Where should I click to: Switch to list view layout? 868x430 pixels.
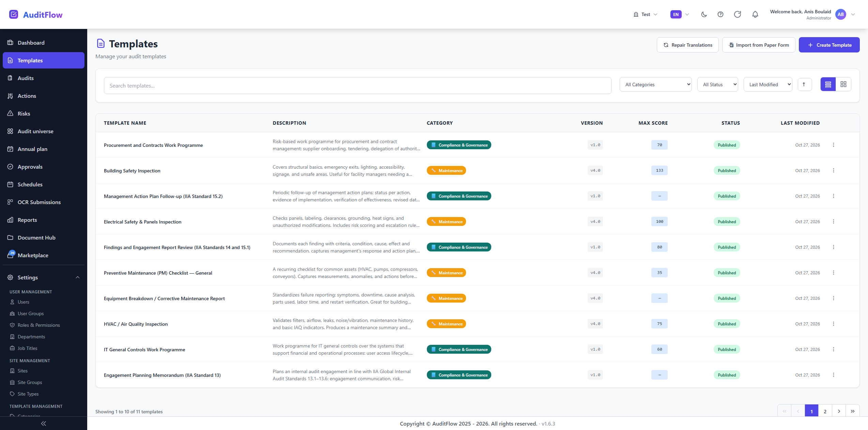[x=828, y=84]
